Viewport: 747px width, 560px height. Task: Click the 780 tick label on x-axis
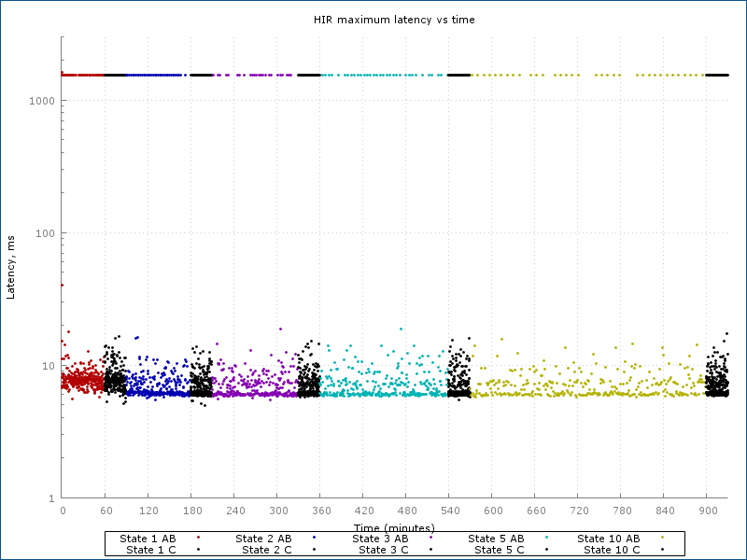pyautogui.click(x=622, y=511)
